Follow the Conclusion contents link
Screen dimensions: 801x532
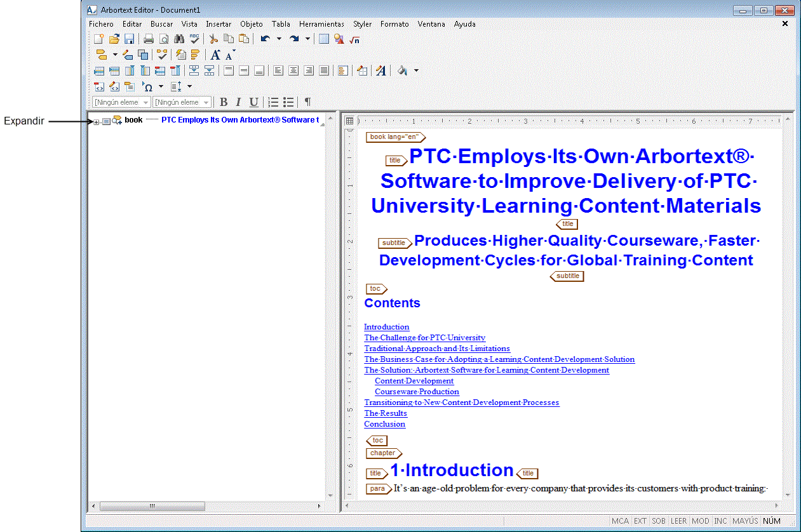384,424
